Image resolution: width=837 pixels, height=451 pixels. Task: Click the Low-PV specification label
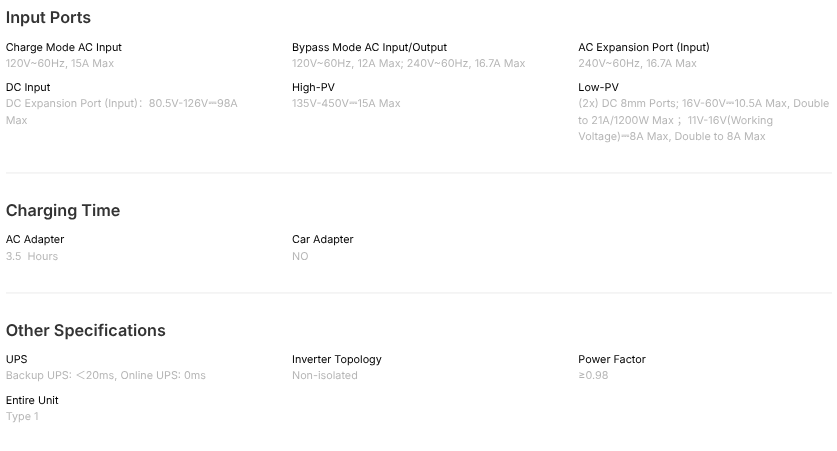[598, 87]
